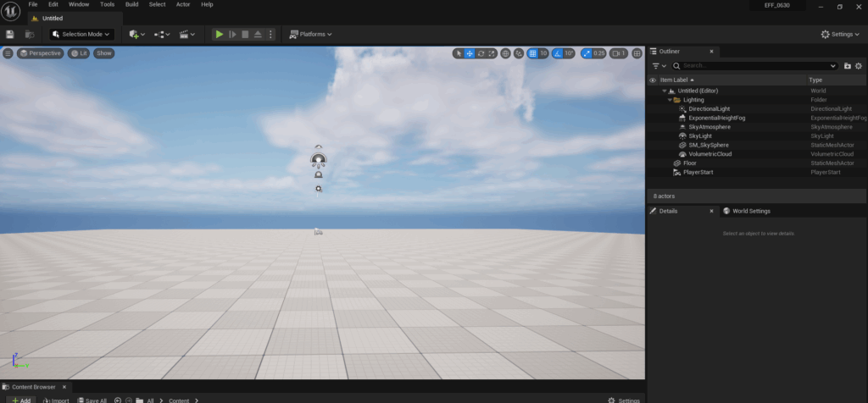The image size is (868, 403).
Task: Open the Outliner filter options dropdown
Action: tap(659, 66)
